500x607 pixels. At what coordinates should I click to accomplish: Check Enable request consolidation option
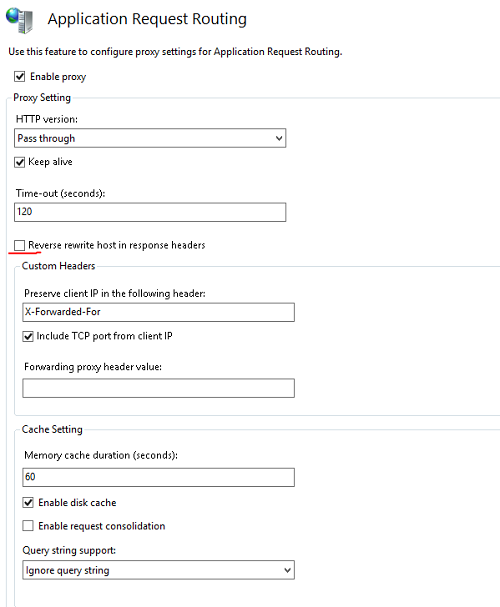(x=28, y=526)
